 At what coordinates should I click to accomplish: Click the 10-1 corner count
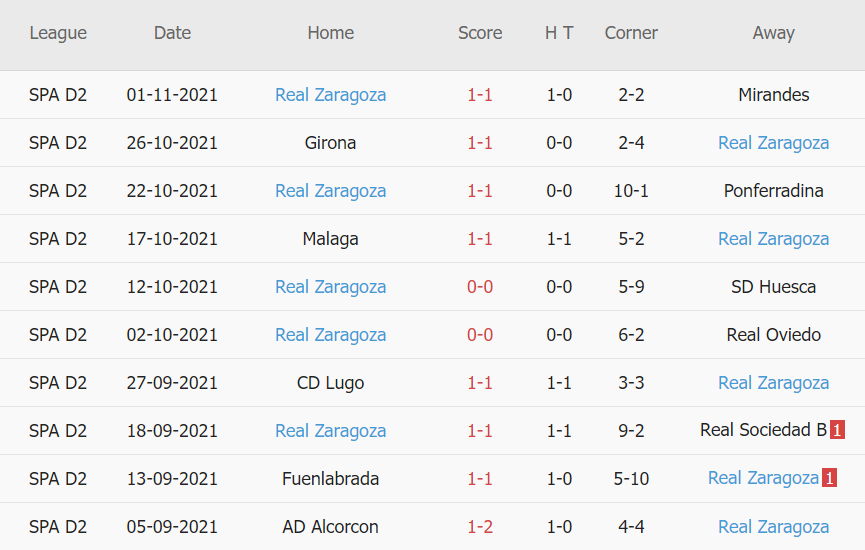point(631,191)
